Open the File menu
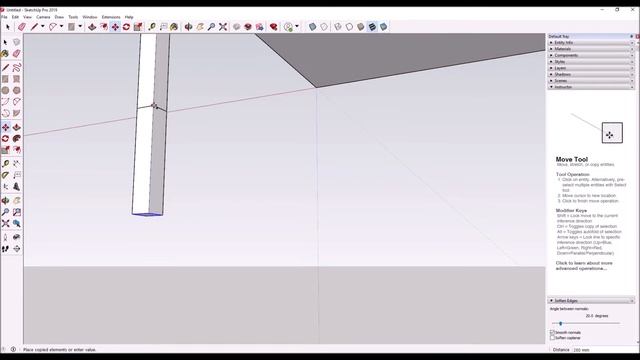Viewport: 640px width, 360px height. click(x=4, y=17)
